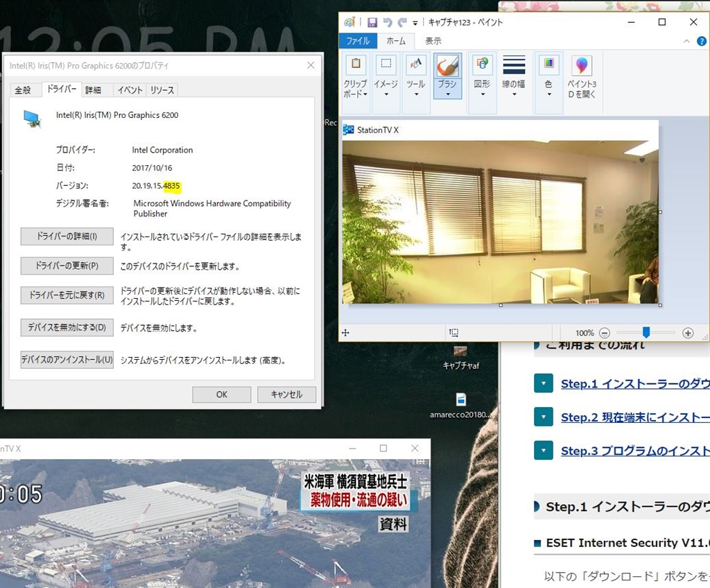Open the リソース tab
Screen dimensions: 710x588
162,90
